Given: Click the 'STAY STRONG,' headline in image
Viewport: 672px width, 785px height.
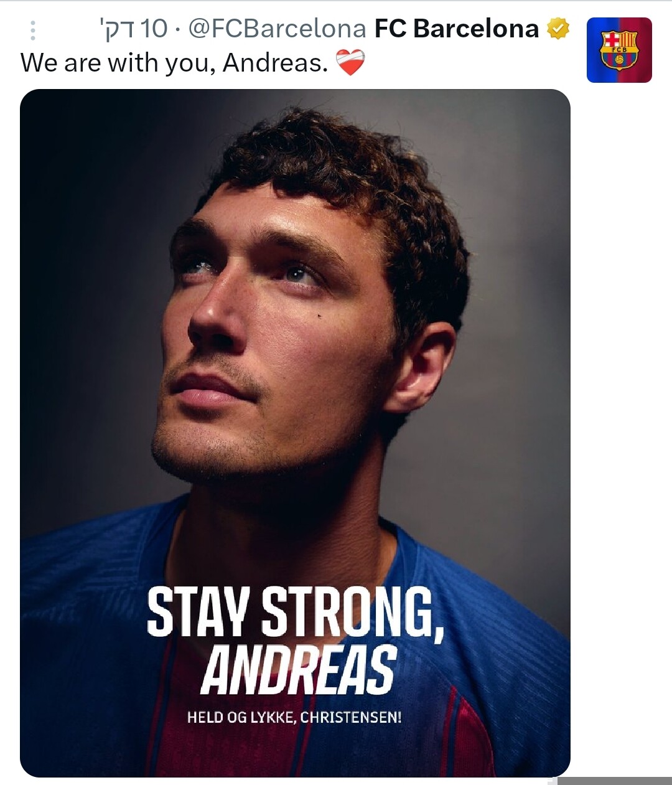Looking at the screenshot, I should pyautogui.click(x=296, y=613).
